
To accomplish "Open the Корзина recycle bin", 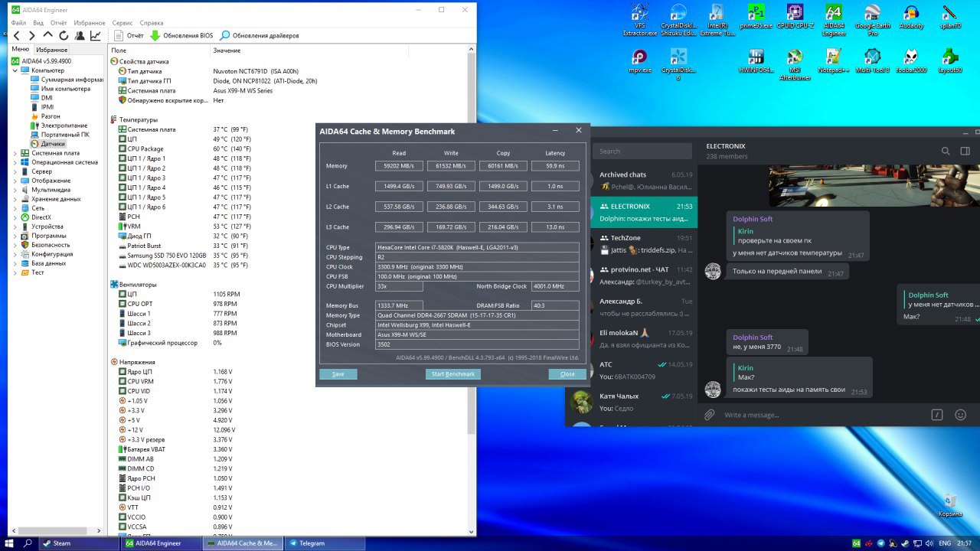I will pos(950,505).
